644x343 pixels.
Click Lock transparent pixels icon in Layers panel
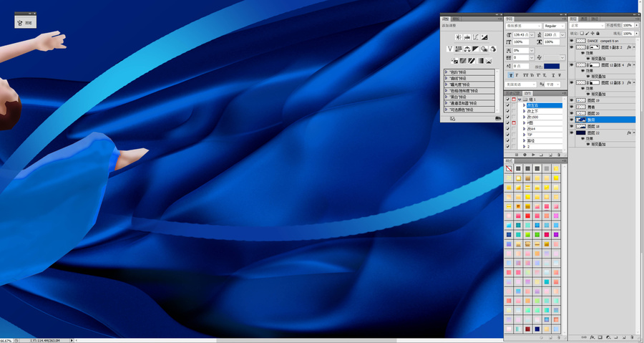pyautogui.click(x=582, y=33)
